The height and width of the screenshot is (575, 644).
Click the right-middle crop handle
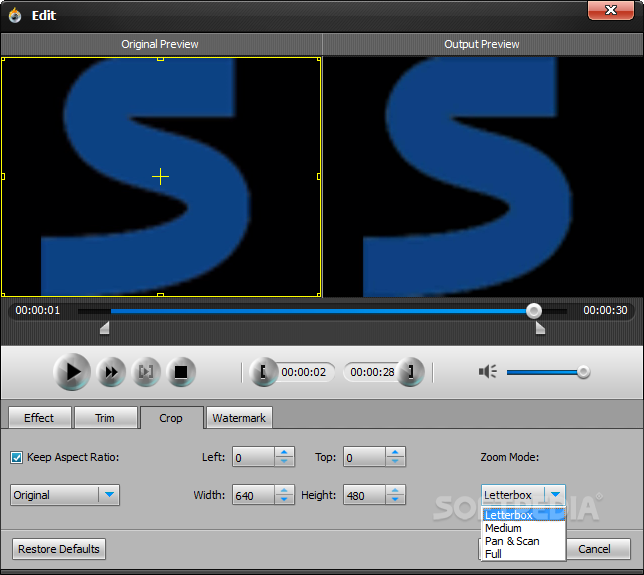[319, 177]
